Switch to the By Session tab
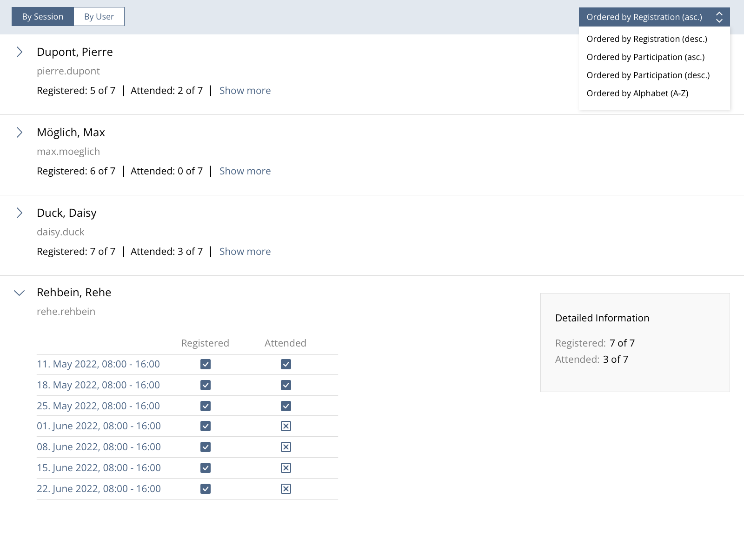 (x=43, y=17)
